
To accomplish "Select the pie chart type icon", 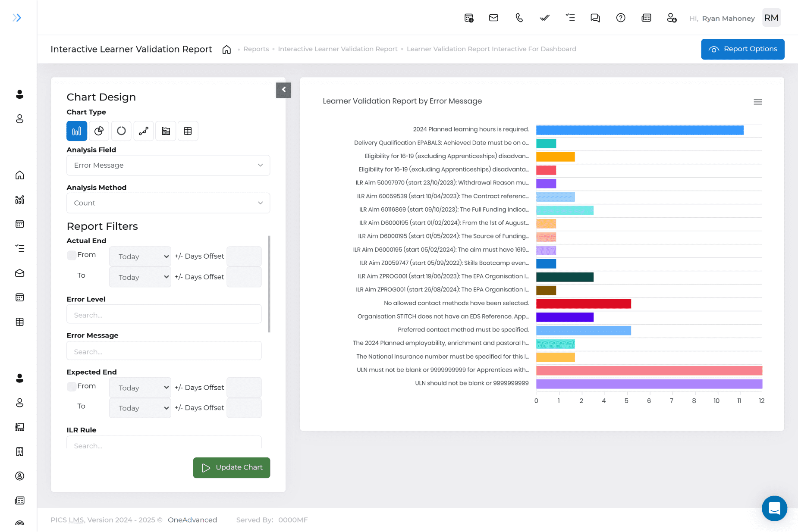I will pos(99,131).
